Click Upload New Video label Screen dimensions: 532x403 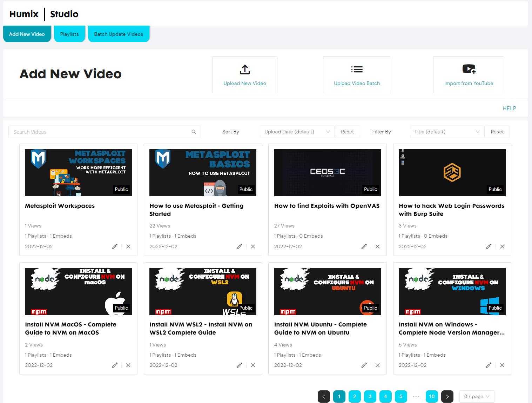point(245,83)
